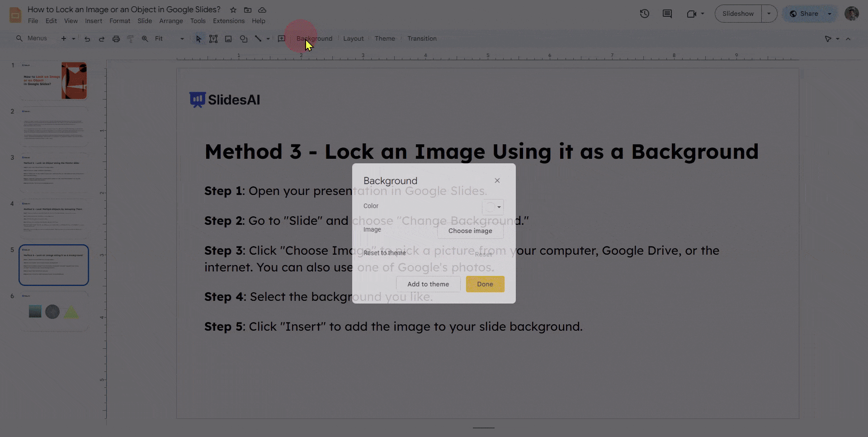This screenshot has height=437, width=868.
Task: Expand the line tool dropdown arrow
Action: (x=268, y=39)
